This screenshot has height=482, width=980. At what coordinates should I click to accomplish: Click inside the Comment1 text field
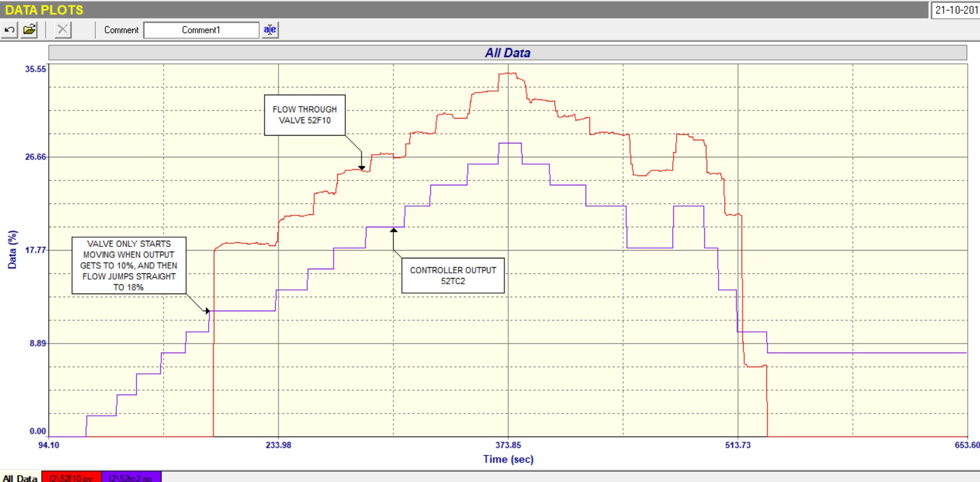tap(201, 30)
